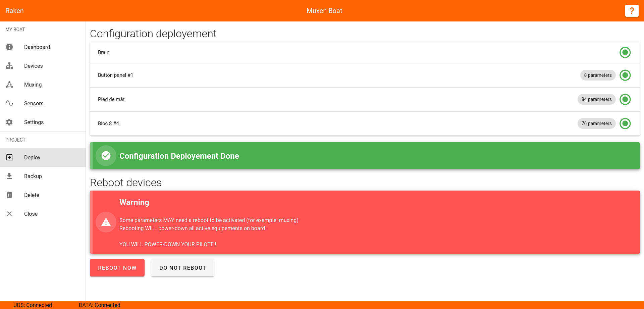Click the Raken title in header
644x309 pixels.
click(14, 11)
